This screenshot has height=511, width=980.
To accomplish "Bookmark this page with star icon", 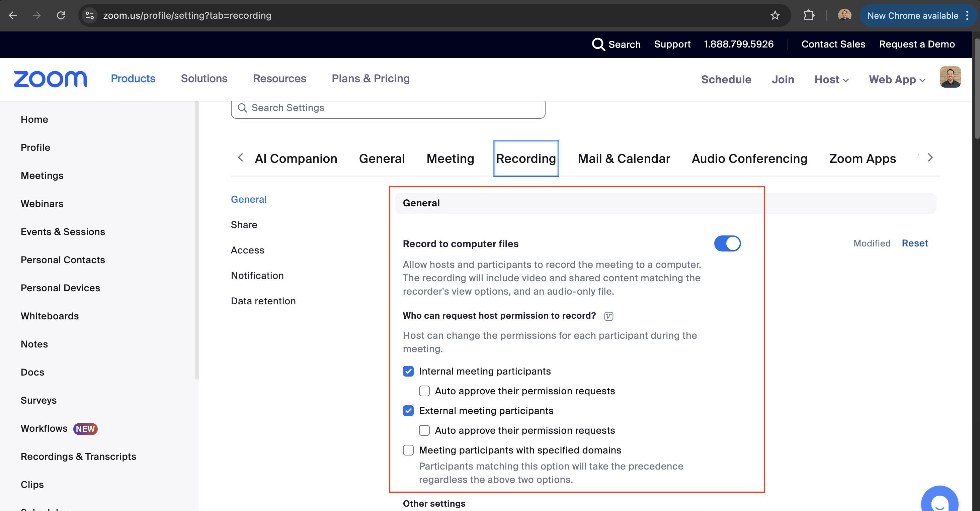I will [775, 16].
